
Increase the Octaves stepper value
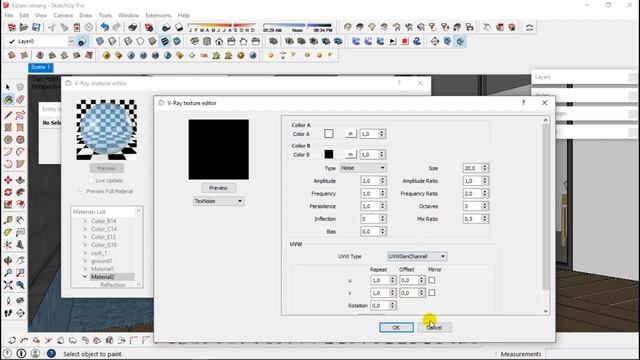tap(485, 204)
